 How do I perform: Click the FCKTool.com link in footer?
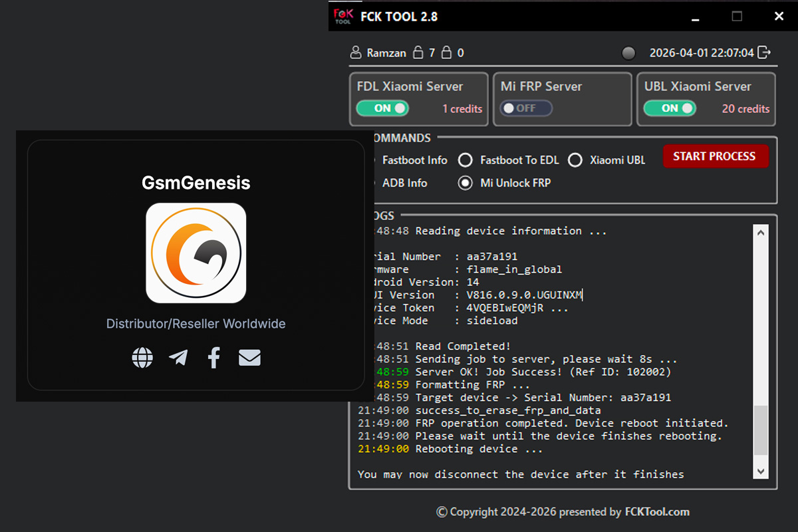[657, 512]
